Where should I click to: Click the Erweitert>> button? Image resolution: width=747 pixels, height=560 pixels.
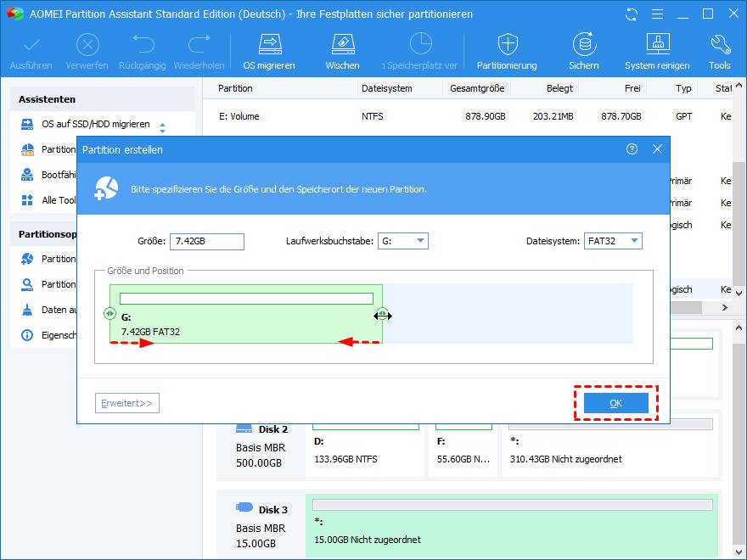pyautogui.click(x=127, y=403)
